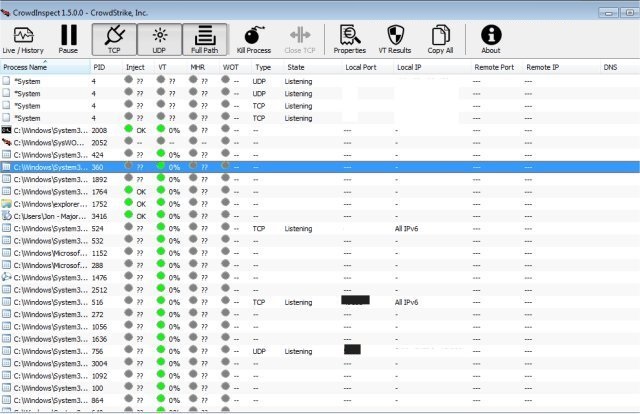This screenshot has width=640, height=414.
Task: Open the Properties tool
Action: click(x=349, y=40)
